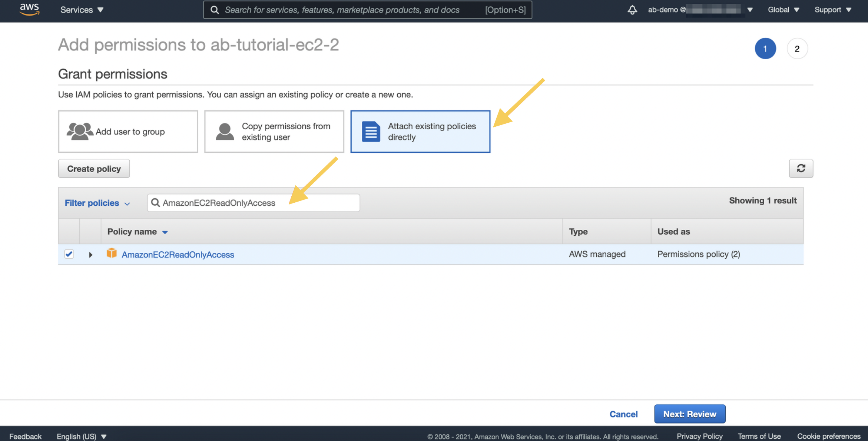Click the magnifier icon in policy filter
The height and width of the screenshot is (441, 868).
coord(156,203)
